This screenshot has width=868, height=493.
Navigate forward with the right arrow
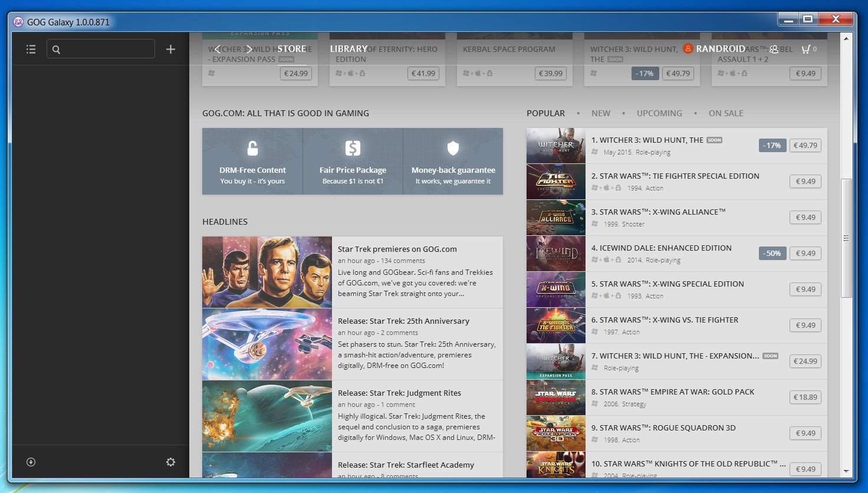[249, 49]
